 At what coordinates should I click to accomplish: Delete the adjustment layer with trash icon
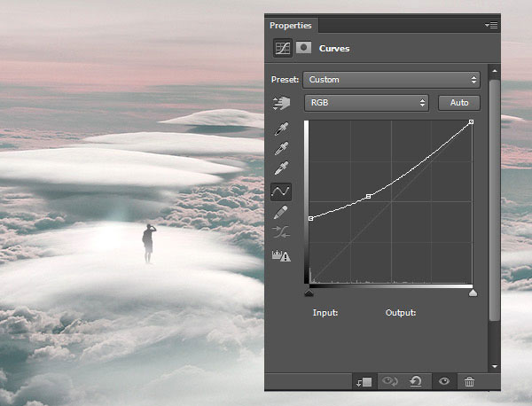[470, 381]
